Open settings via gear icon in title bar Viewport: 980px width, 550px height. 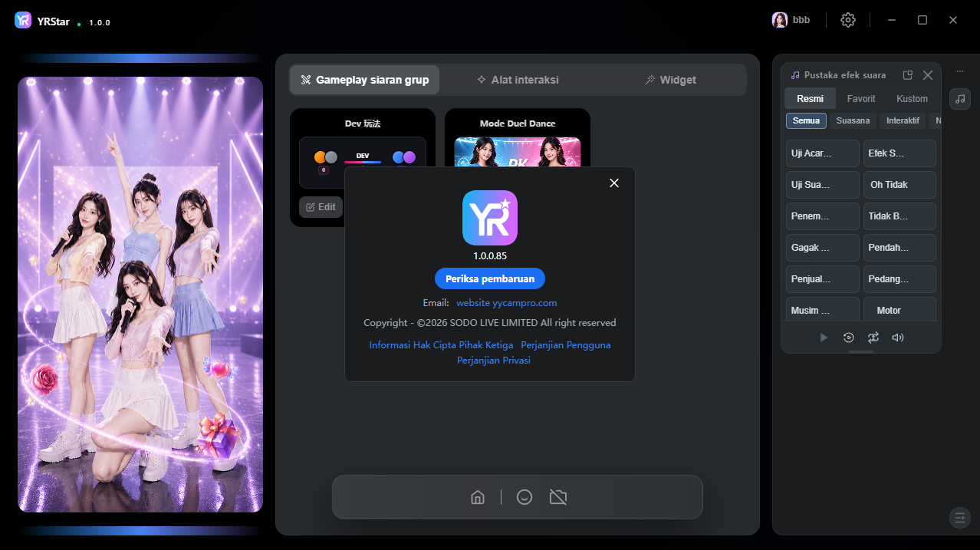(847, 20)
